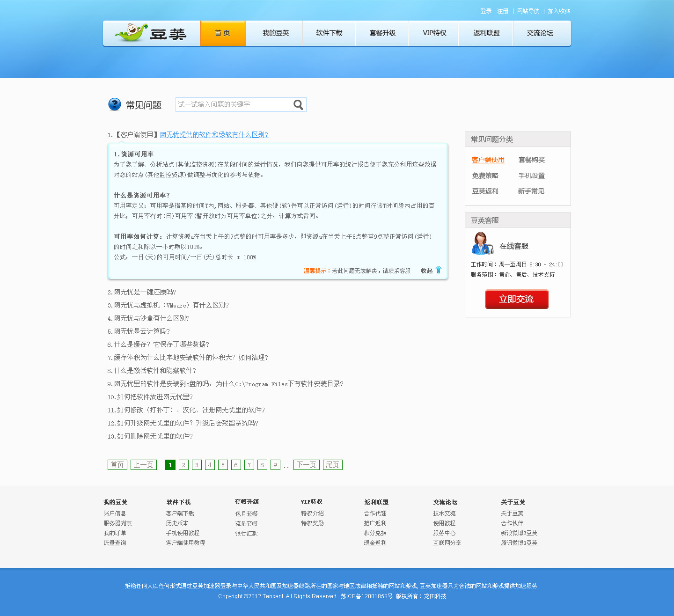This screenshot has height=616, width=674.
Task: Open the 返利联盟 nav tab
Action: click(486, 33)
